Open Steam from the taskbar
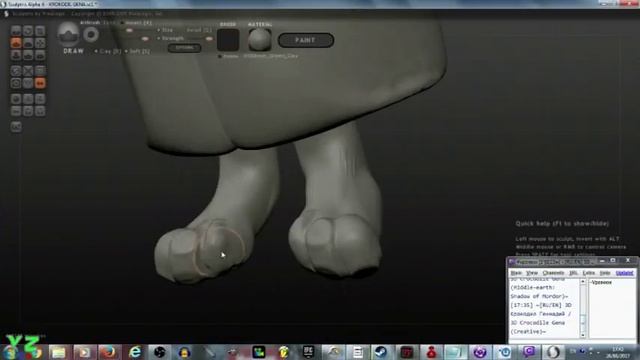640x360 pixels. click(381, 352)
